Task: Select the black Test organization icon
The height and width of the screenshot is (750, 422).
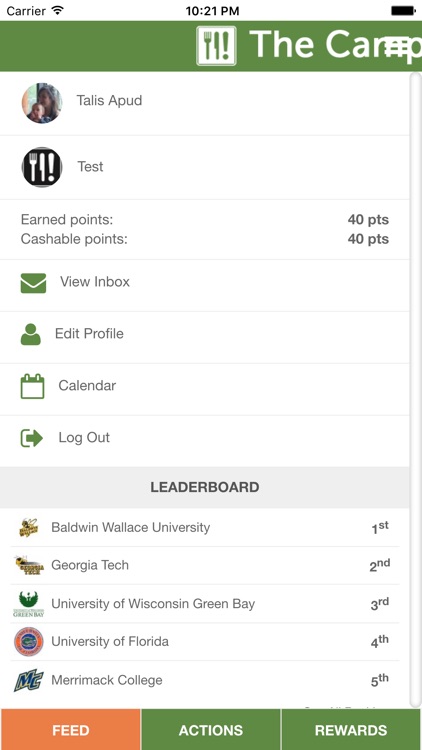Action: (42, 167)
